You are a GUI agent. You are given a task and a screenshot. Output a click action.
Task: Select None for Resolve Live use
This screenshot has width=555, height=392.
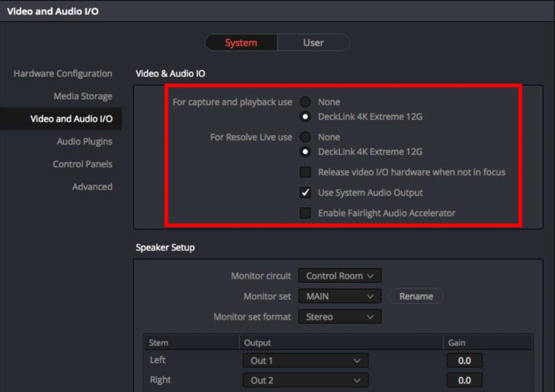[305, 137]
